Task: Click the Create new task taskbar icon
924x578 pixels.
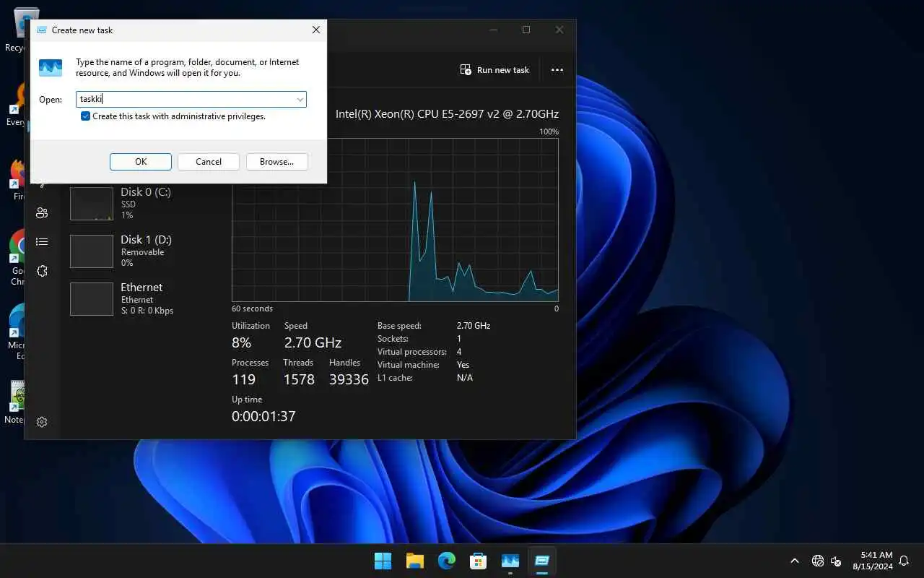Action: click(542, 561)
